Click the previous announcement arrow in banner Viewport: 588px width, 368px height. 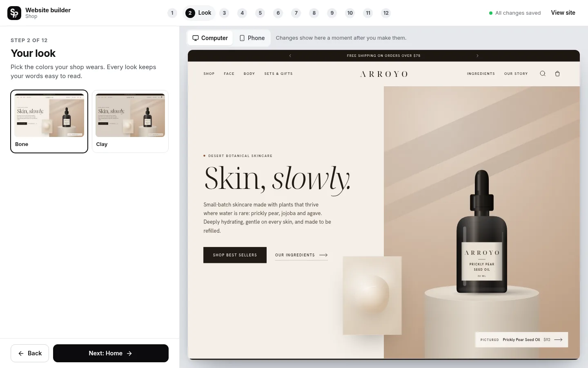(x=290, y=56)
